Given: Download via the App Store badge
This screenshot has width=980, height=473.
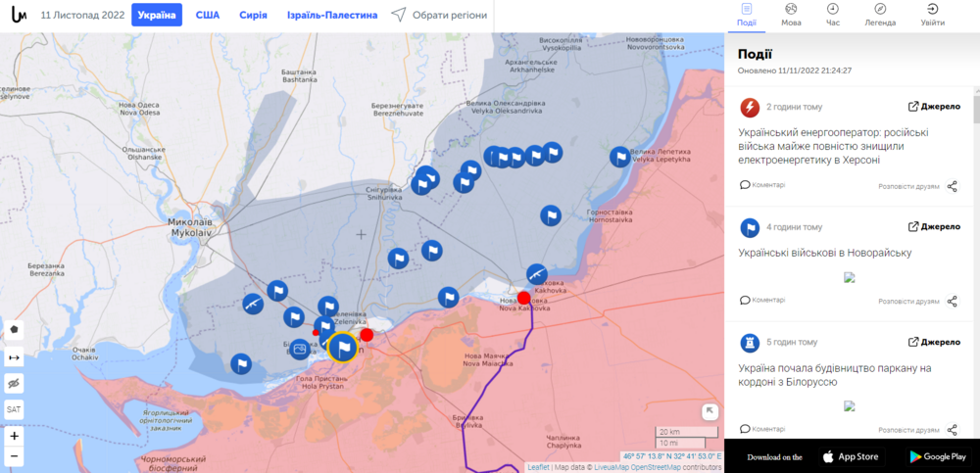Looking at the screenshot, I should 852,456.
